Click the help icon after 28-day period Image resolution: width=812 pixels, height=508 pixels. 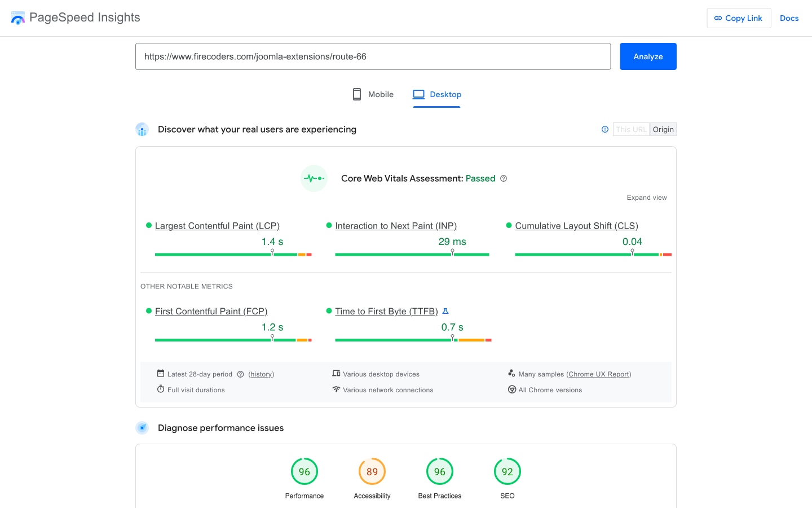(x=240, y=374)
